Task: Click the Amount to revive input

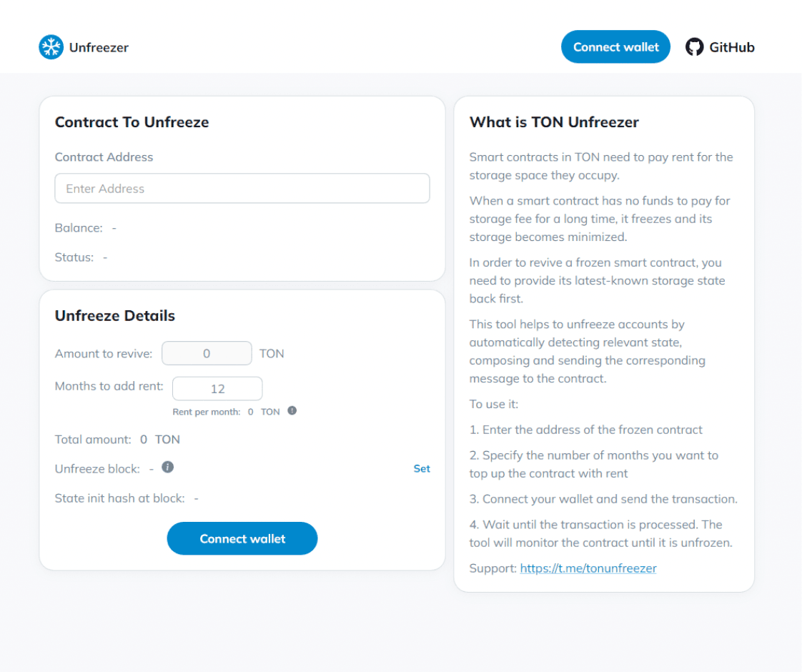Action: tap(207, 353)
